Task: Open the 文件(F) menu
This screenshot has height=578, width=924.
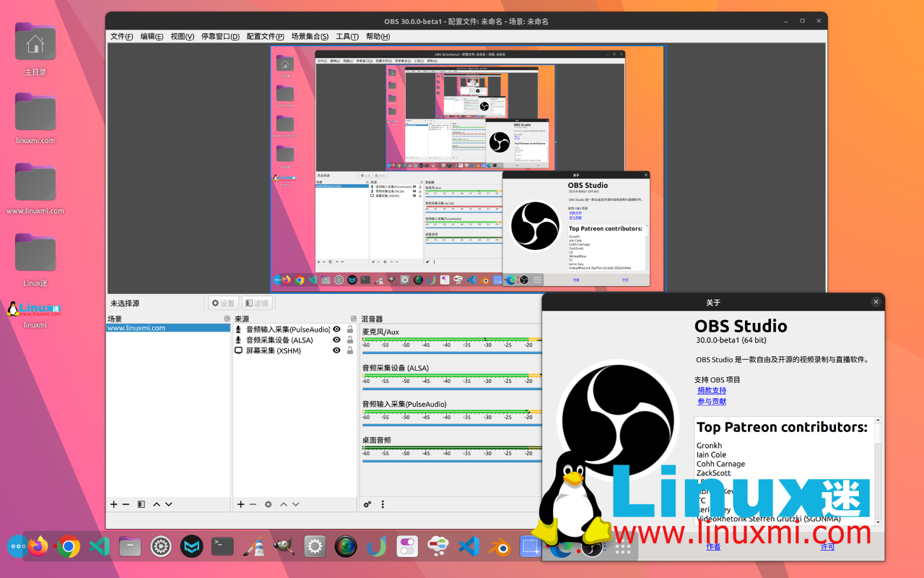Action: pos(121,36)
